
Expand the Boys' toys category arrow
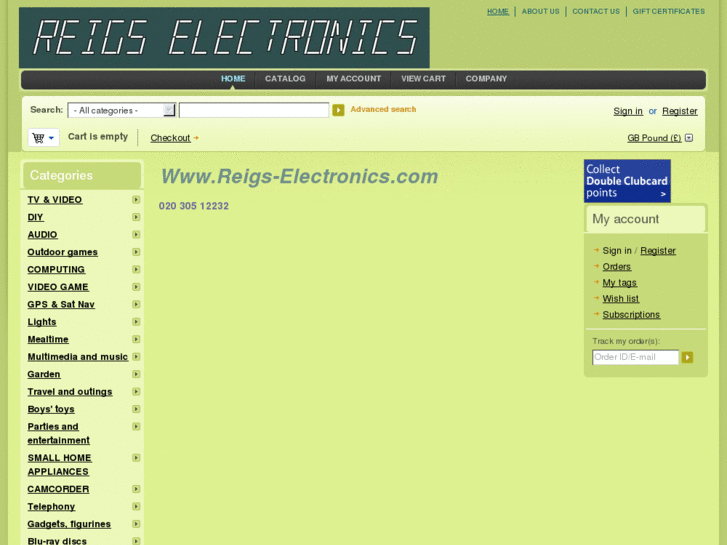136,409
